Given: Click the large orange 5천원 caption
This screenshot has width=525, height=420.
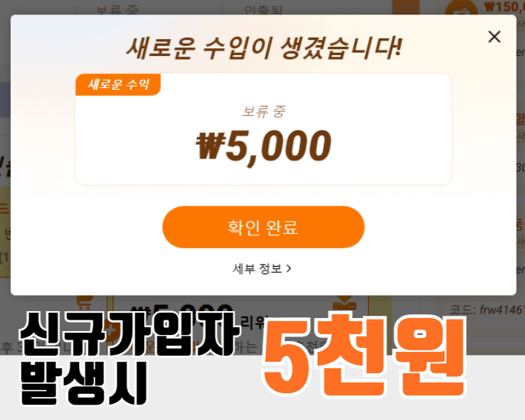Looking at the screenshot, I should click(364, 355).
